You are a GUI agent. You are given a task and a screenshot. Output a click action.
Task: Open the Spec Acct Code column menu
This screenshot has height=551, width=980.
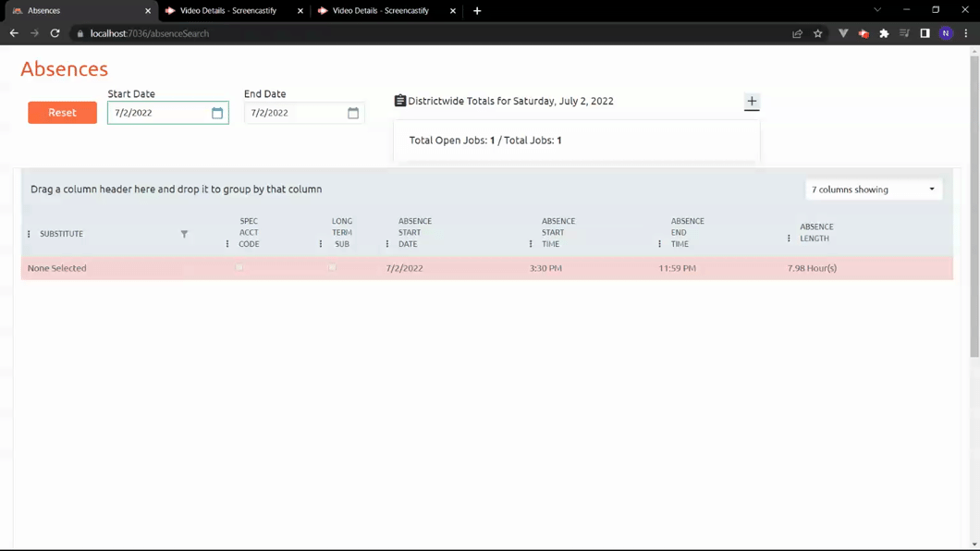click(227, 244)
